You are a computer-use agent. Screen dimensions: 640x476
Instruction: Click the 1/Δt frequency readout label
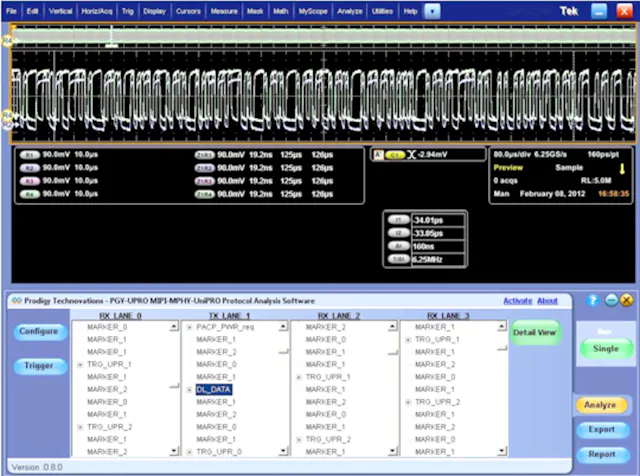[397, 259]
